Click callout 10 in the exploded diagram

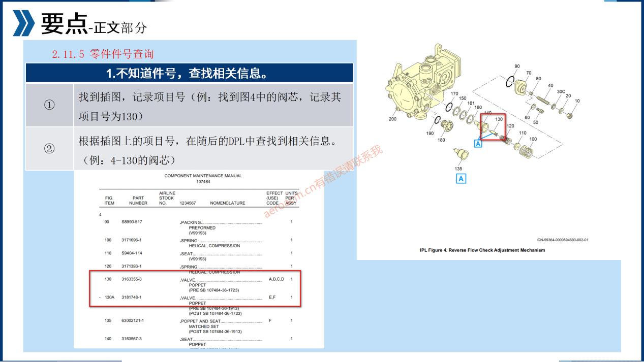coord(577,101)
